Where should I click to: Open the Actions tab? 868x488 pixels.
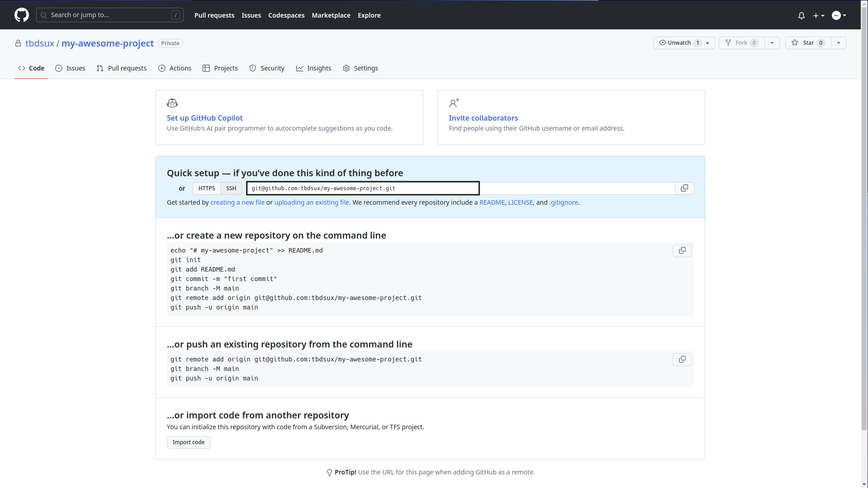pos(175,68)
